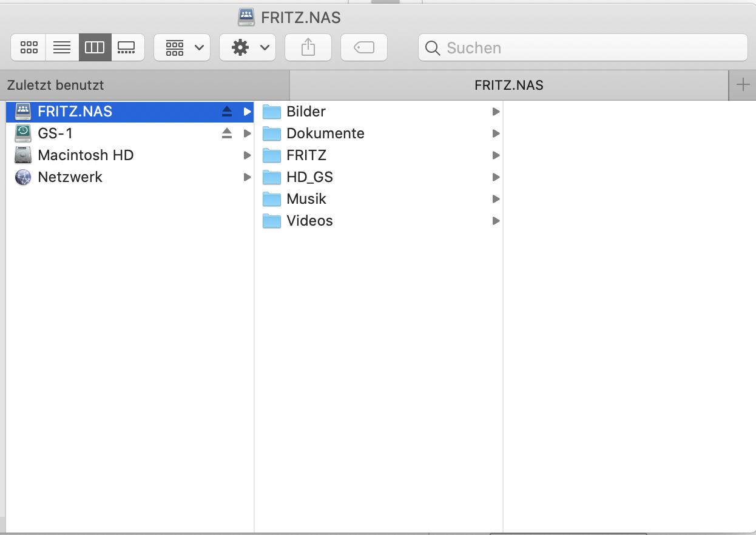The width and height of the screenshot is (756, 535).
Task: Eject the GS-1 volume
Action: pyautogui.click(x=227, y=133)
